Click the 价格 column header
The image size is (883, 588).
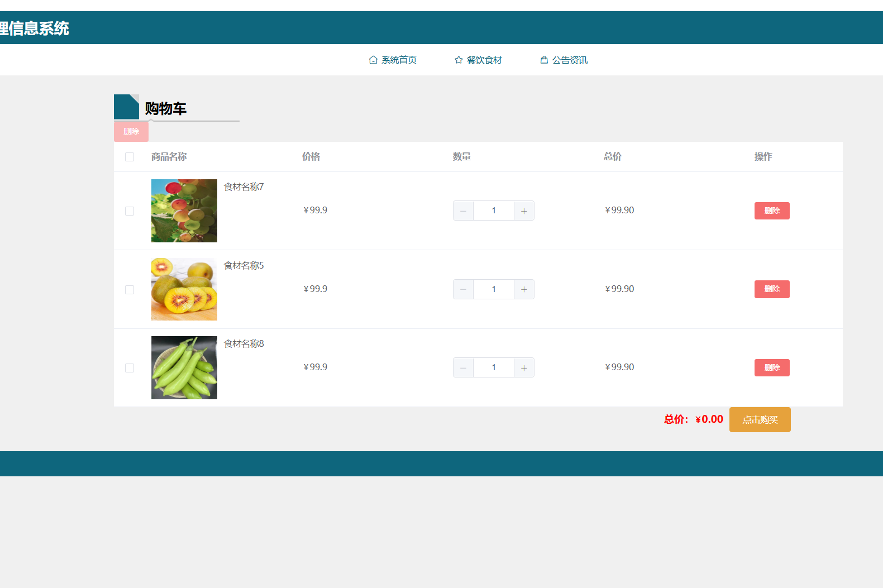(x=311, y=156)
